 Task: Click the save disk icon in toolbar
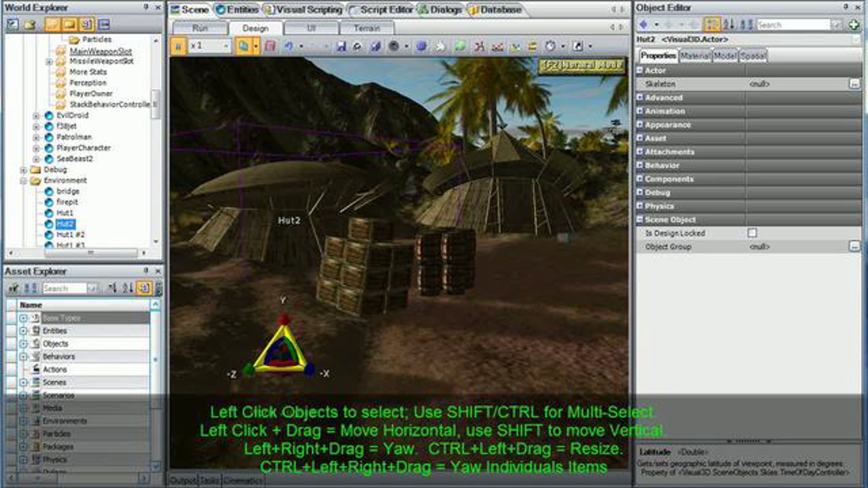point(341,46)
